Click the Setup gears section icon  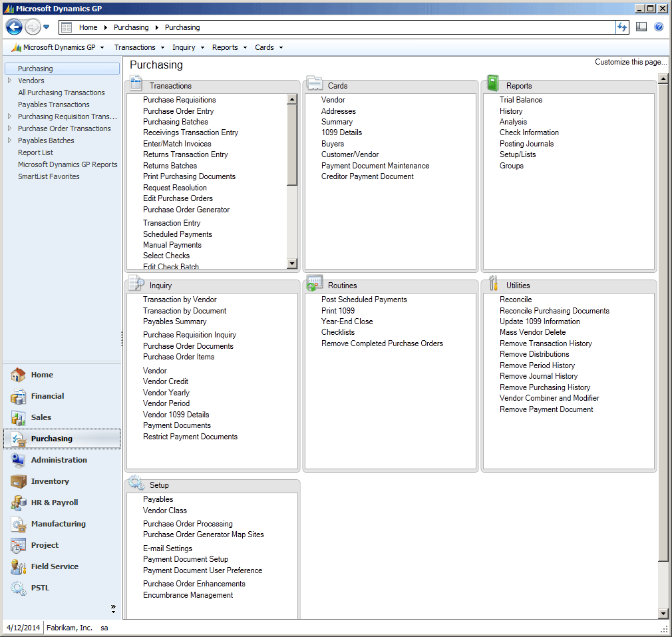click(x=136, y=483)
